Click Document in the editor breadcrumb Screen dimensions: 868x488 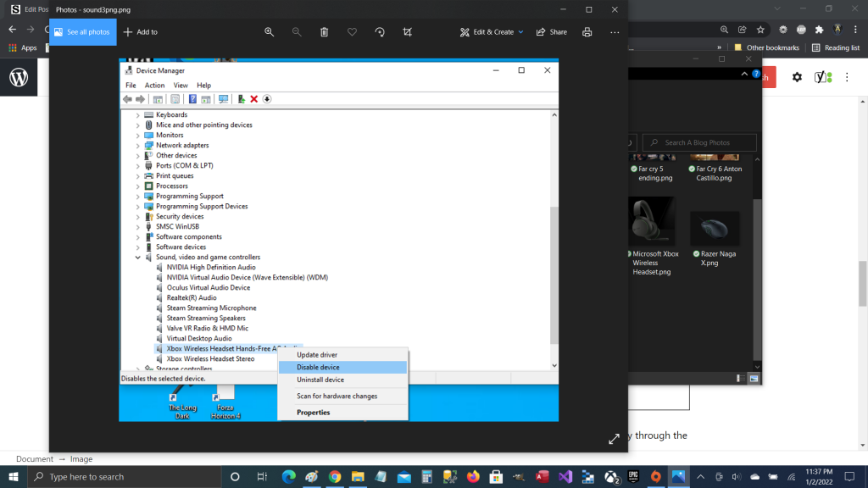click(x=34, y=458)
